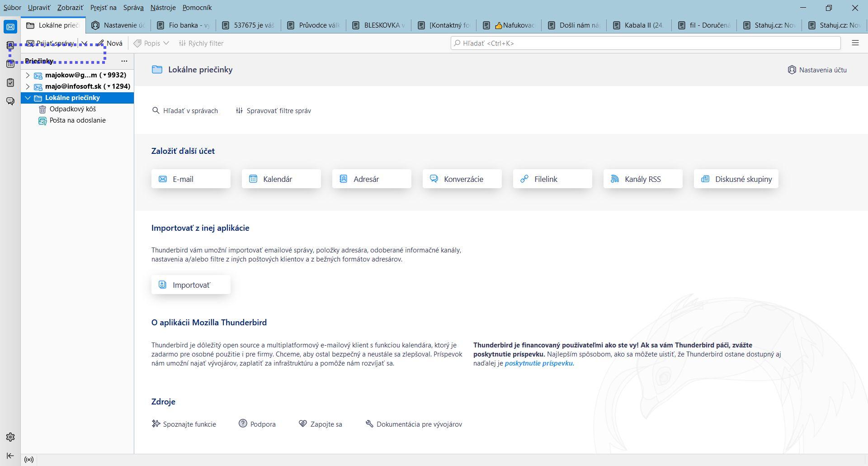Select majo@infosoft.sk account row

77,86
